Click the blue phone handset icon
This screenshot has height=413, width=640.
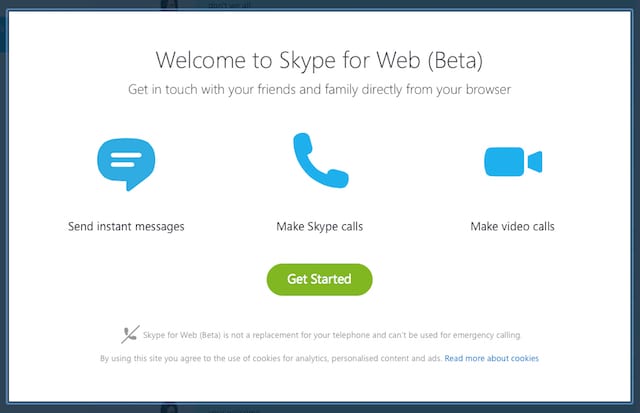click(x=319, y=161)
